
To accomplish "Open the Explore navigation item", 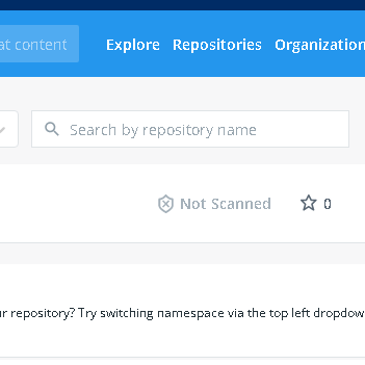I will point(133,45).
